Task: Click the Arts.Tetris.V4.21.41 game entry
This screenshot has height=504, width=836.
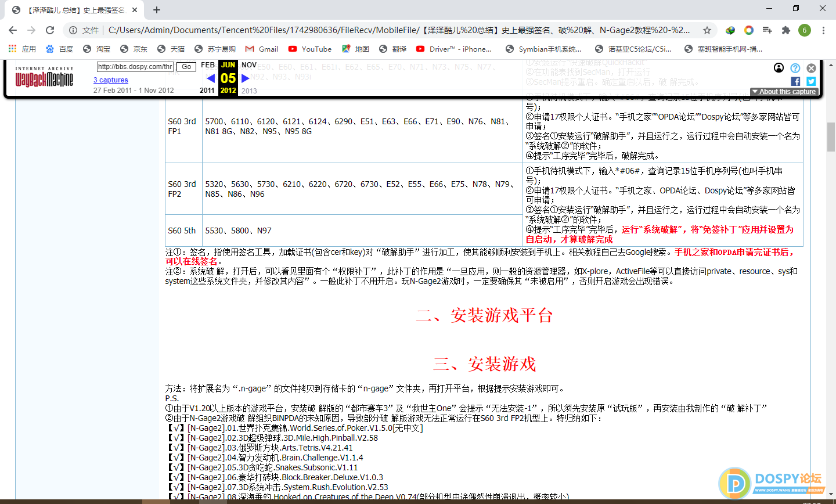Action: pyautogui.click(x=260, y=448)
